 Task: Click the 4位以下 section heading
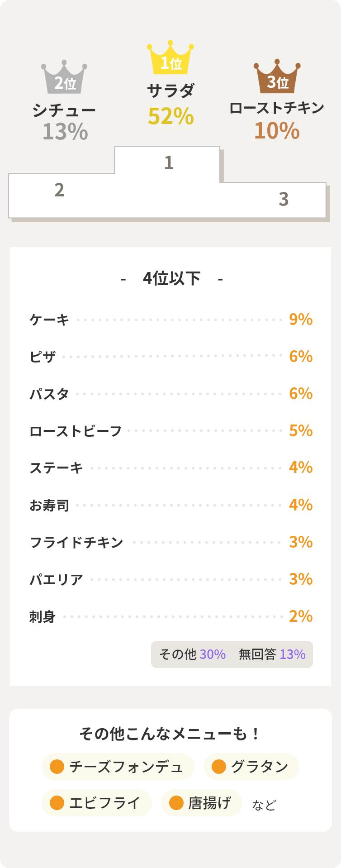[x=171, y=279]
